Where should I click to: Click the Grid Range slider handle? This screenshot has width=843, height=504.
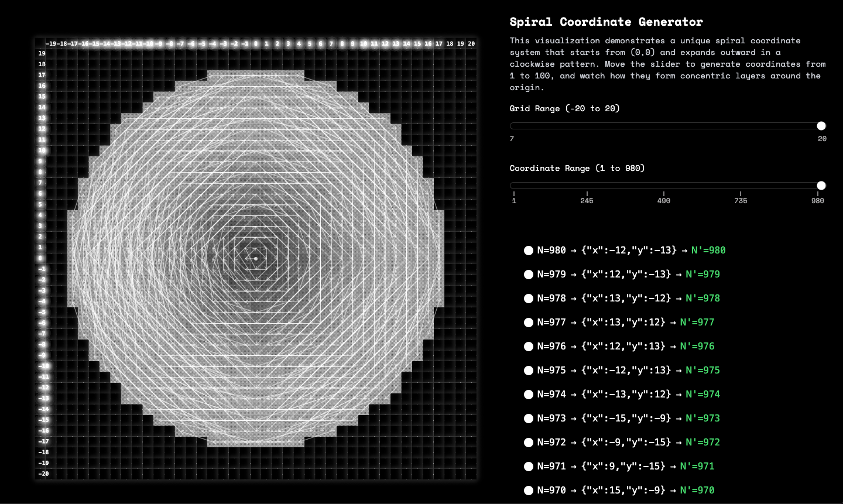[821, 126]
